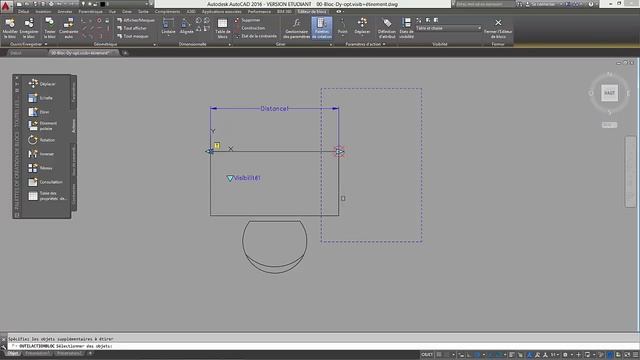Screen dimensions: 640x360
Task: Open the Compléments ribbon tab
Action: pos(167,11)
